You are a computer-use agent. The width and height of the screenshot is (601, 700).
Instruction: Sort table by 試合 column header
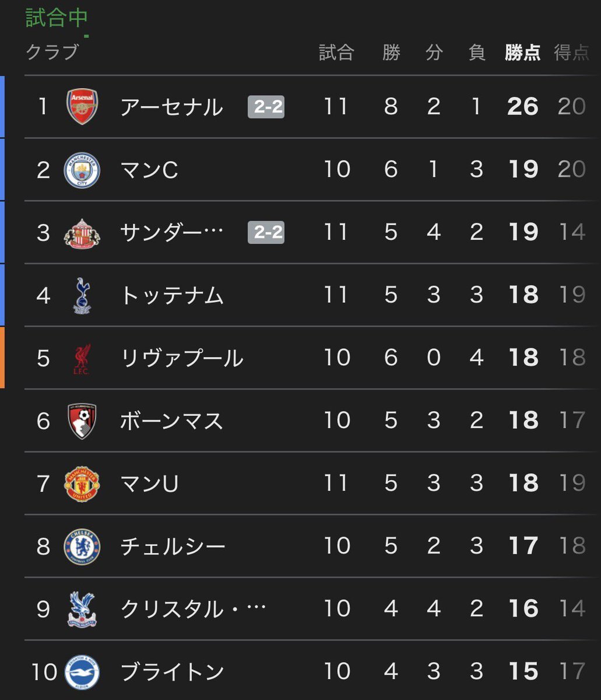point(336,53)
